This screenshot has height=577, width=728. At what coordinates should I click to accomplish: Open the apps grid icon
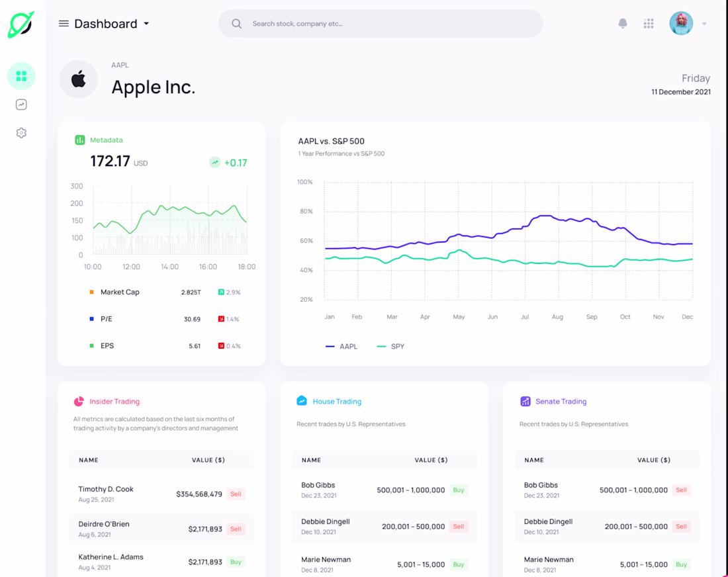(x=649, y=23)
